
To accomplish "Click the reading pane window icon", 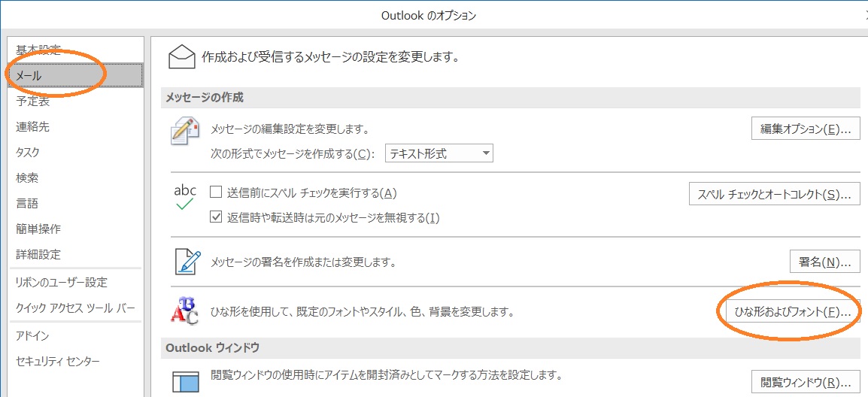I will coord(184,380).
